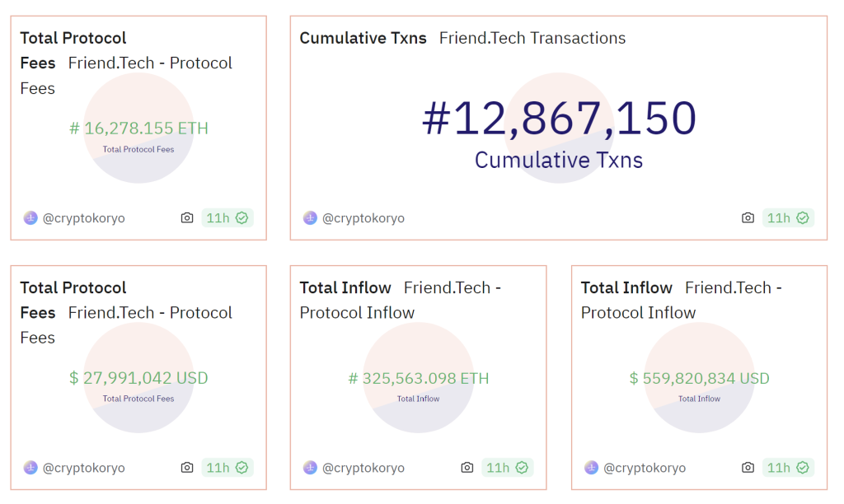
Task: Click the # 325,563.098 ETH inflow value
Action: 419,378
